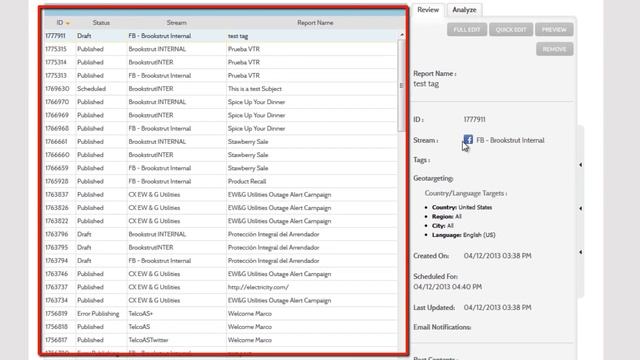This screenshot has height=360, width=640.
Task: Click the lowest collapse arrow on panel edge
Action: coord(580,252)
